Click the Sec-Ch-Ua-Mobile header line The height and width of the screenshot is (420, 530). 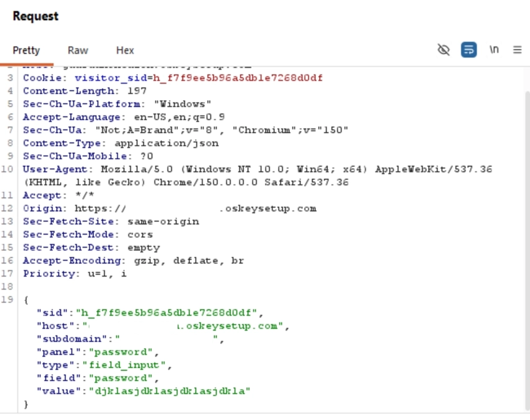pyautogui.click(x=88, y=156)
